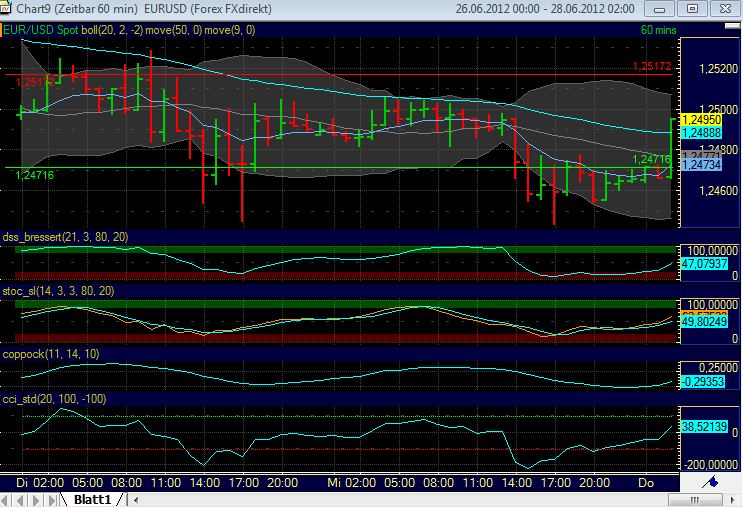Click the 49,80249 stochastic value tag
Screen dimensions: 743x508
704,322
